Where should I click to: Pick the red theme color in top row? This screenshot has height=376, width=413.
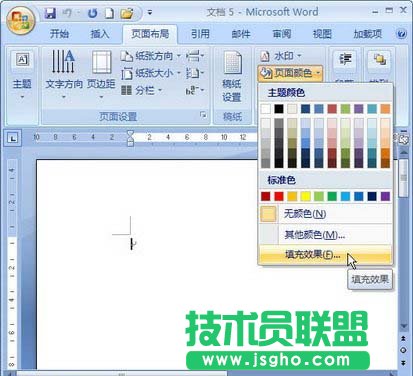tap(332, 109)
